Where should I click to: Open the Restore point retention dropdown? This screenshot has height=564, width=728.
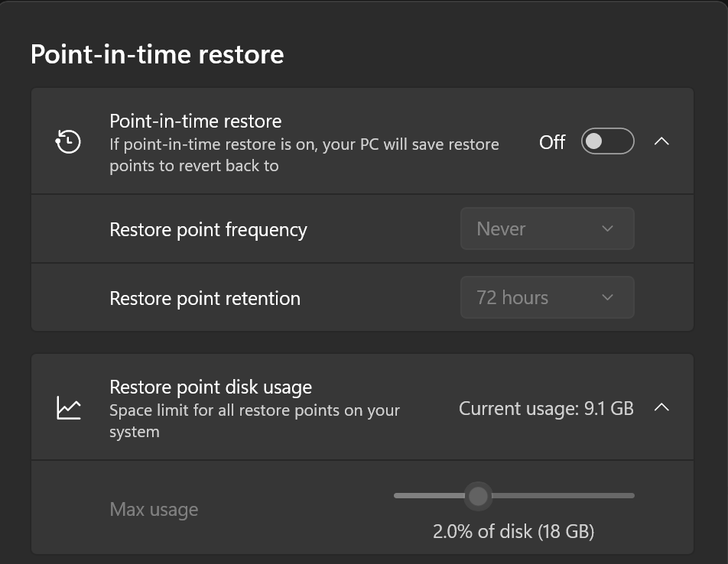click(x=547, y=297)
